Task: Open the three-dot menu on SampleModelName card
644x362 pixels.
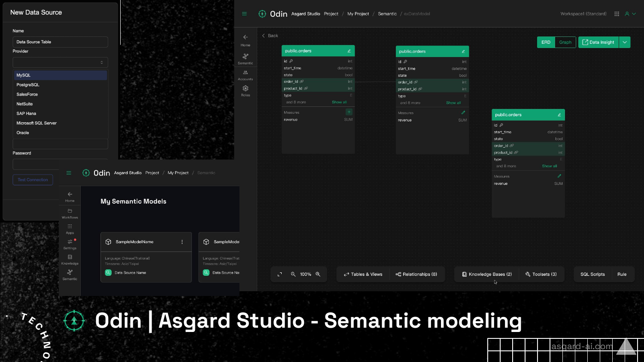Action: (182, 242)
